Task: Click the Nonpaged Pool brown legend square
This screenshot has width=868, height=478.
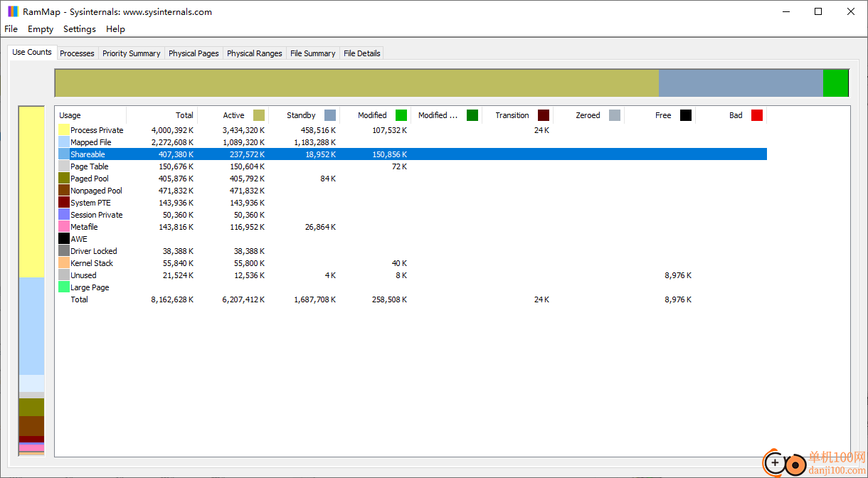Action: point(64,191)
